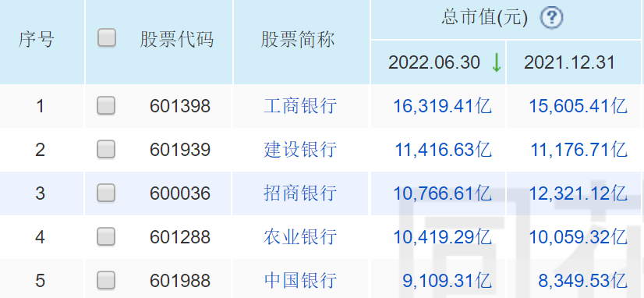Check the box for stock 601288
The width and height of the screenshot is (644, 298).
coord(106,236)
